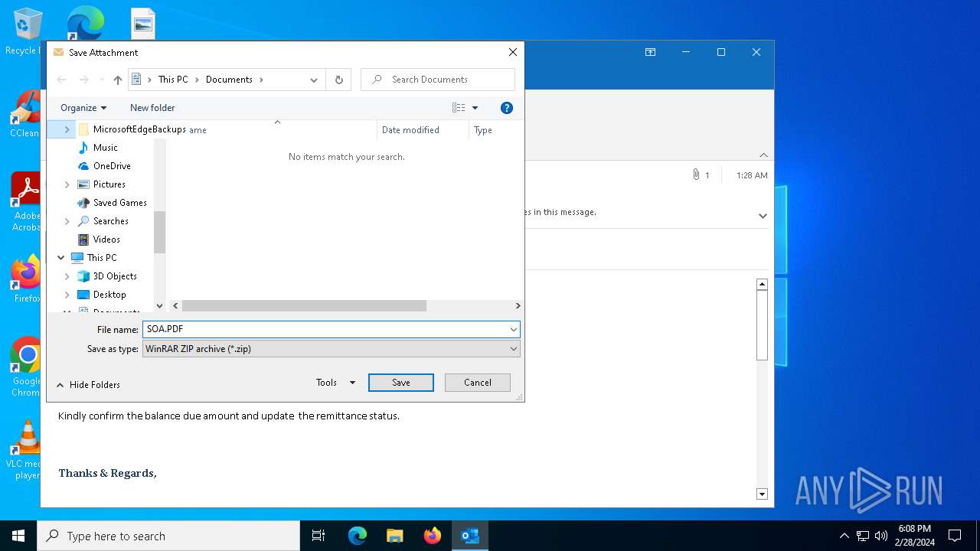Open the address bar history dropdown
The width and height of the screenshot is (980, 551).
pos(314,80)
